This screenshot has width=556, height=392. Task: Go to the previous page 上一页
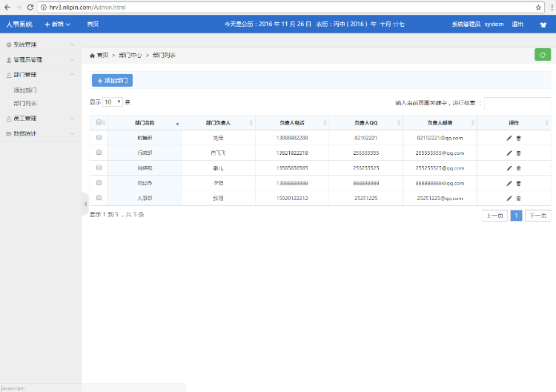[494, 216]
